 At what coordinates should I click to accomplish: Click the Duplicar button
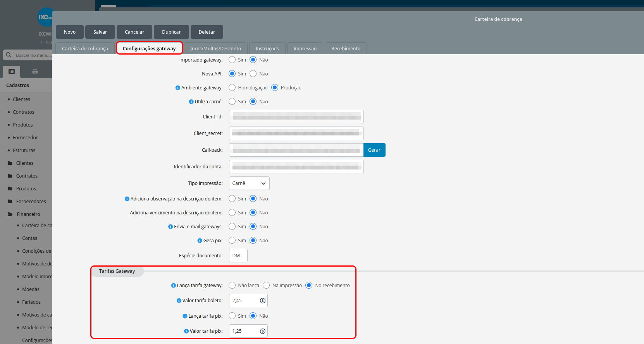click(171, 32)
